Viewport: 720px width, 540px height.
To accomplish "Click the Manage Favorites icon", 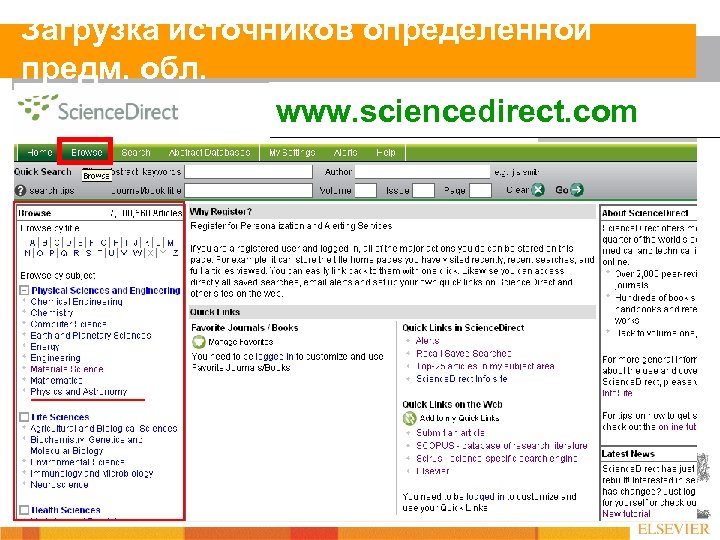I will [x=198, y=342].
